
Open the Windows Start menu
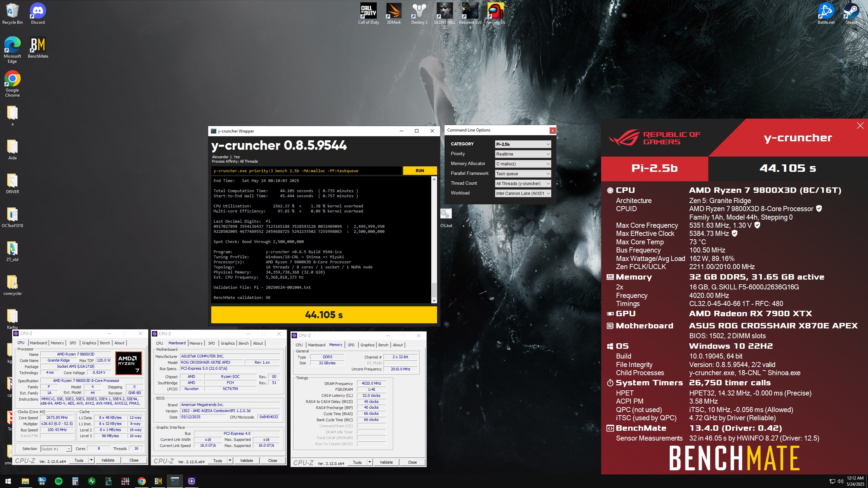click(8, 481)
